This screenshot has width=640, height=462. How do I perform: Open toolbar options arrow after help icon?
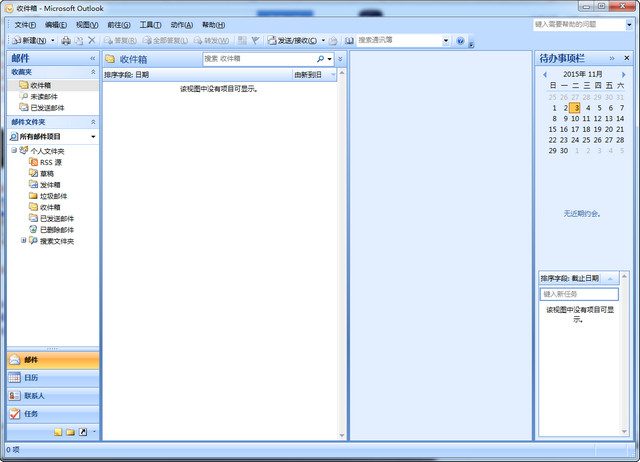[x=471, y=44]
